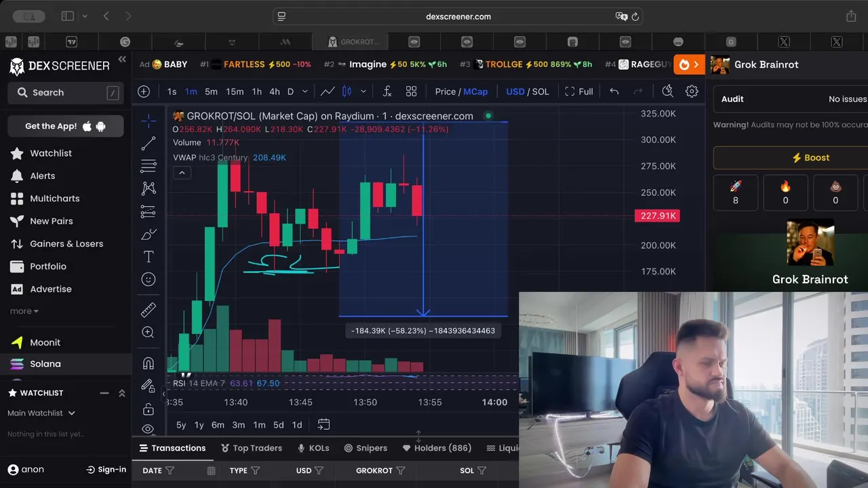
Task: Select the trend line drawing tool
Action: coord(149,143)
